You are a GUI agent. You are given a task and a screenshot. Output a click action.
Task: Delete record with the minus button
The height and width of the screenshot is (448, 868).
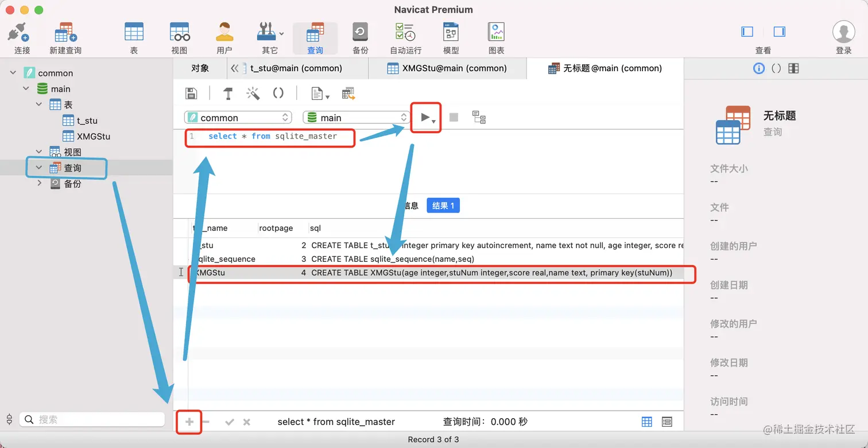pos(206,422)
